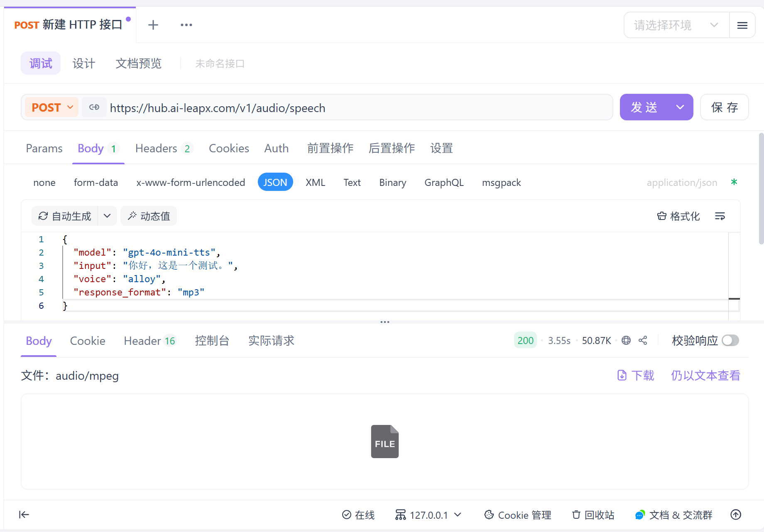Select the none body type
Viewport: 764px width, 532px height.
[x=44, y=183]
